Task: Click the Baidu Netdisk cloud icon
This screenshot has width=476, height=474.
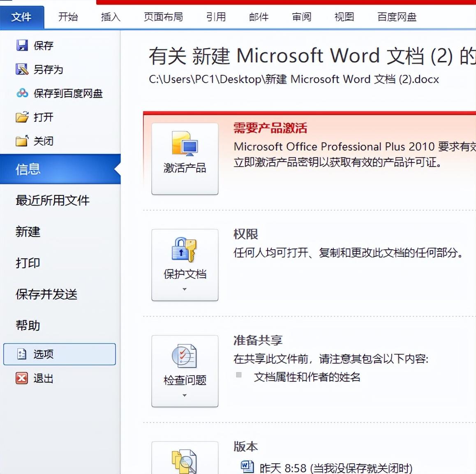Action: (22, 93)
